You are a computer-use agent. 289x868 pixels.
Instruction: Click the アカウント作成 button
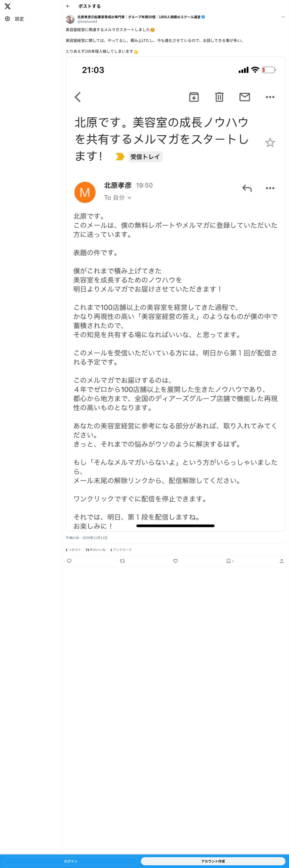[213, 861]
